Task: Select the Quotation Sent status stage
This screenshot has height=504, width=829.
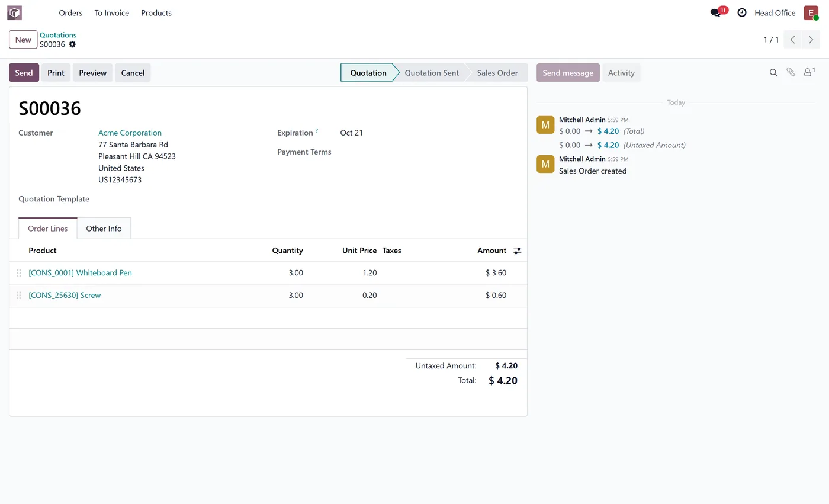Action: 432,72
